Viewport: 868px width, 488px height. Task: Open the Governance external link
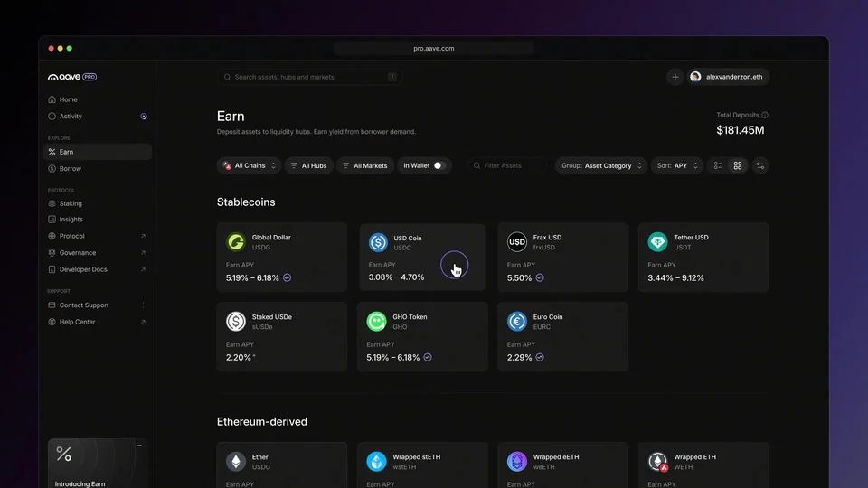tap(98, 253)
